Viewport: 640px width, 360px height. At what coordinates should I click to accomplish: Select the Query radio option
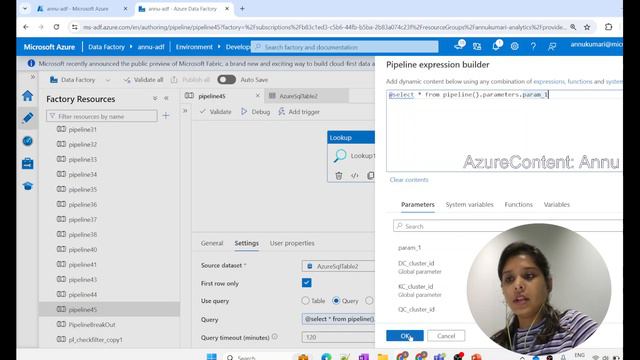pos(336,301)
